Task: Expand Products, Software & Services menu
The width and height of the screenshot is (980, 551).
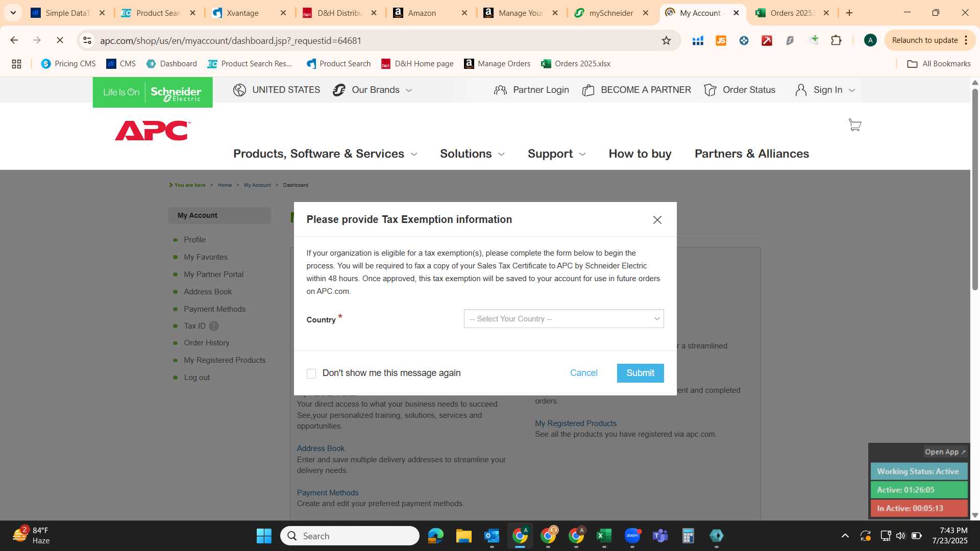Action: 325,154
